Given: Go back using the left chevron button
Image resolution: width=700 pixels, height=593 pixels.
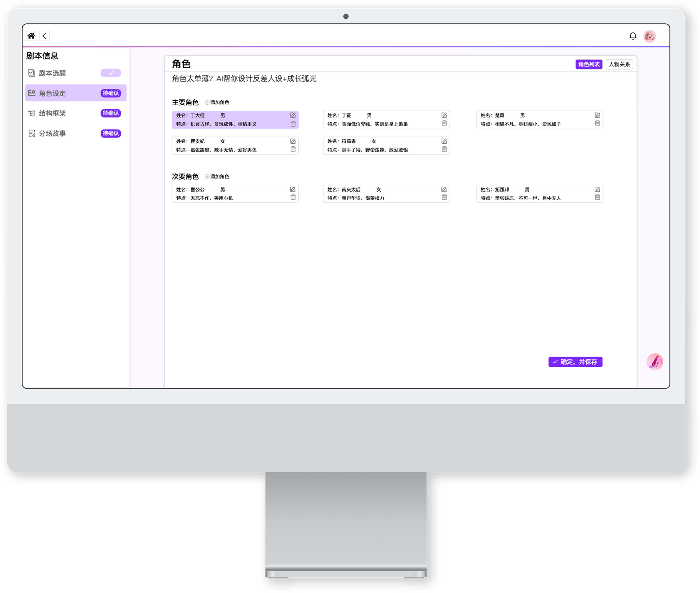Looking at the screenshot, I should [44, 36].
